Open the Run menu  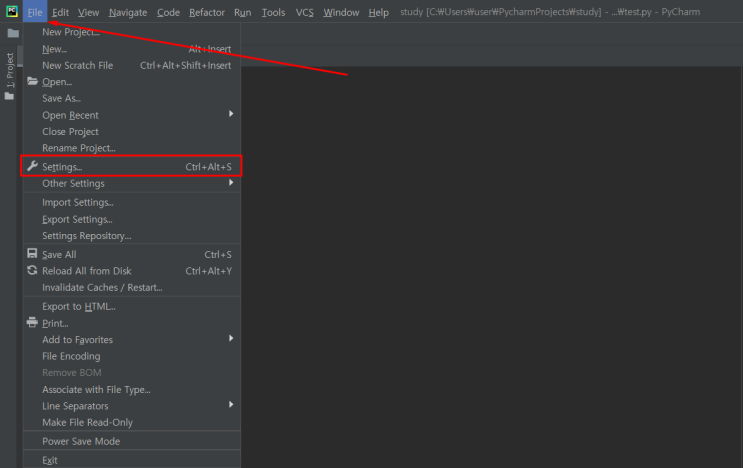pos(243,12)
